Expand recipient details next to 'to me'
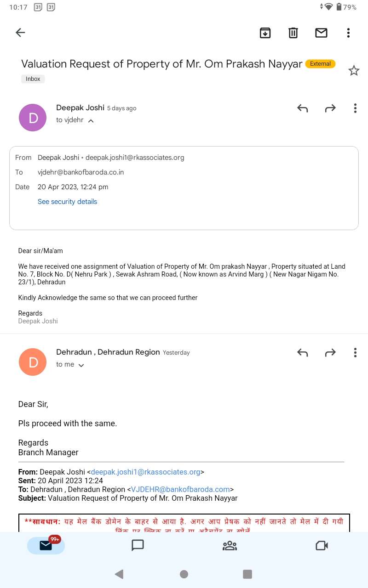The image size is (368, 588). point(81,365)
